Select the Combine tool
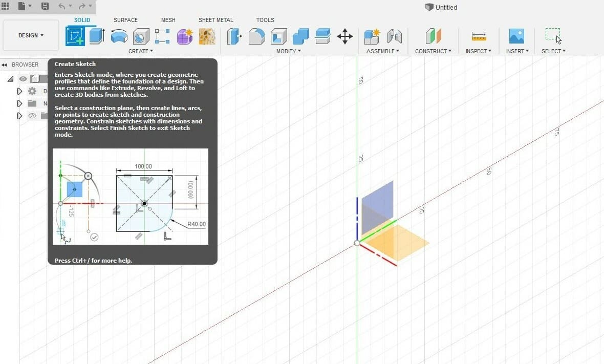The width and height of the screenshot is (604, 364). [x=300, y=36]
